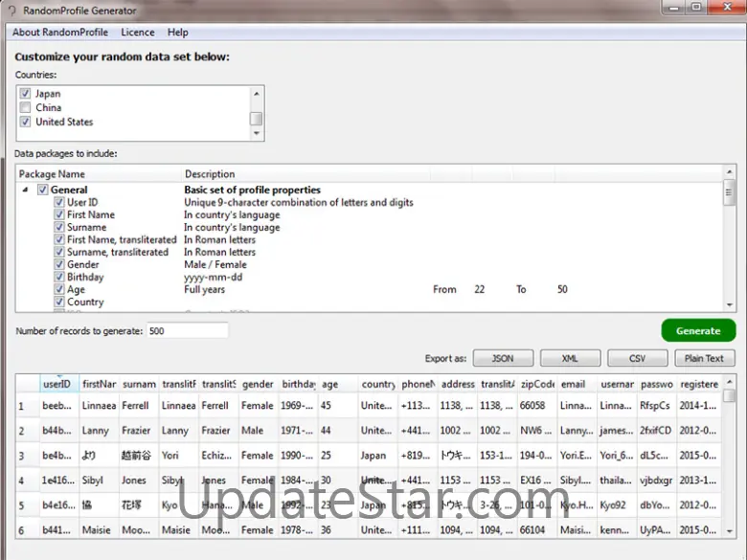Enable the China country checkbox

tap(25, 108)
